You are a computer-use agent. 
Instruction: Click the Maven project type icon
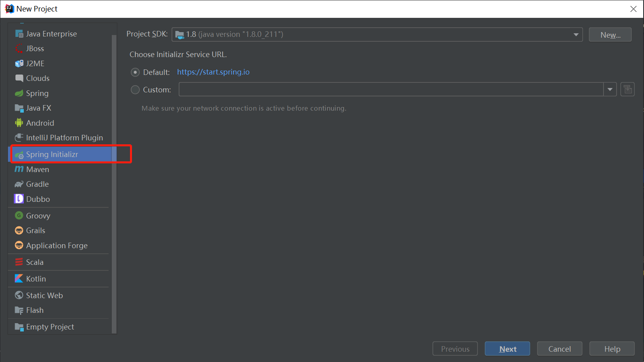coord(19,169)
